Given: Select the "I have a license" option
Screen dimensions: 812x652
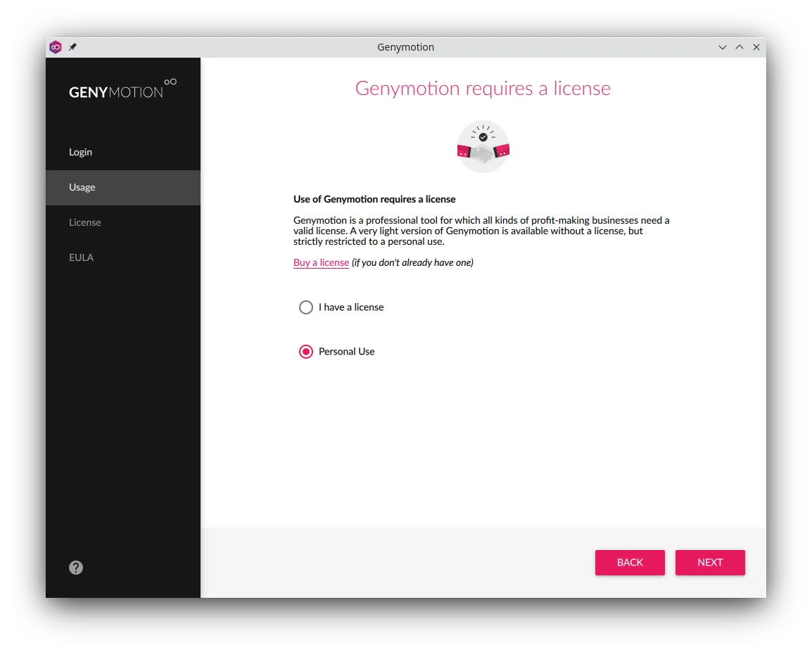Looking at the screenshot, I should pyautogui.click(x=306, y=307).
